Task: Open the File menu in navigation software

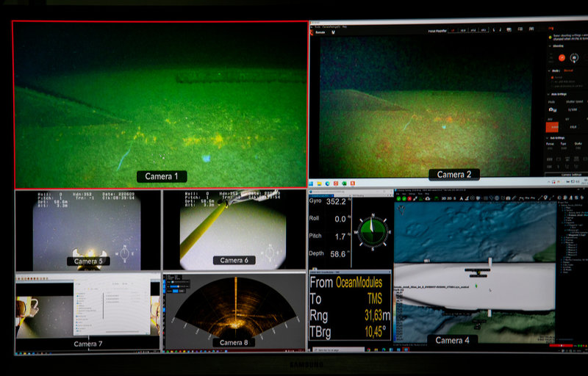Action: (398, 193)
